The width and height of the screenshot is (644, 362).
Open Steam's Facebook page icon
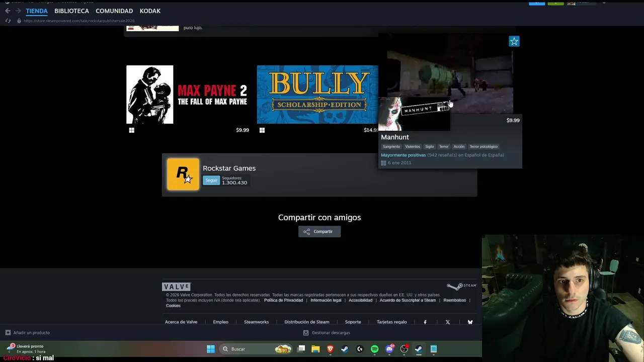pos(425,322)
